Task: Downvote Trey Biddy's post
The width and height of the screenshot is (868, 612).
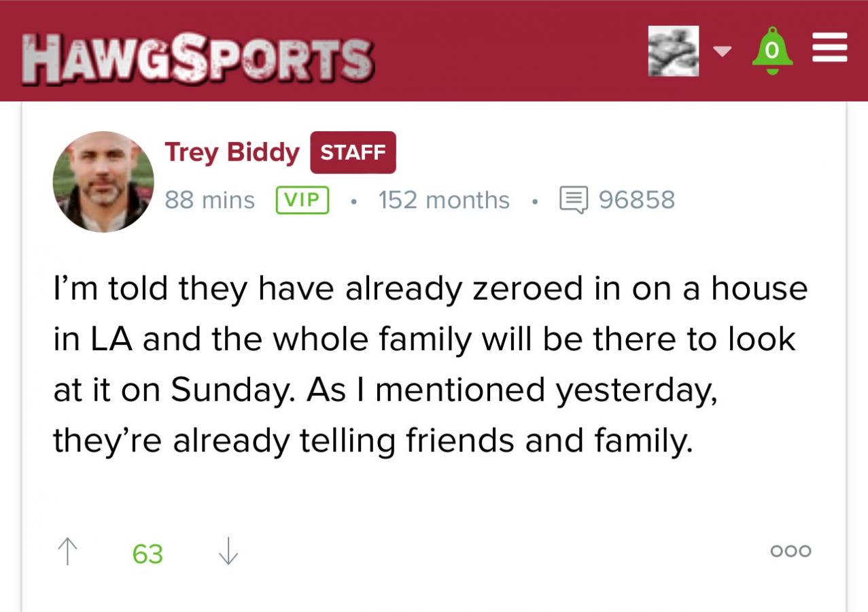Action: pos(228,551)
